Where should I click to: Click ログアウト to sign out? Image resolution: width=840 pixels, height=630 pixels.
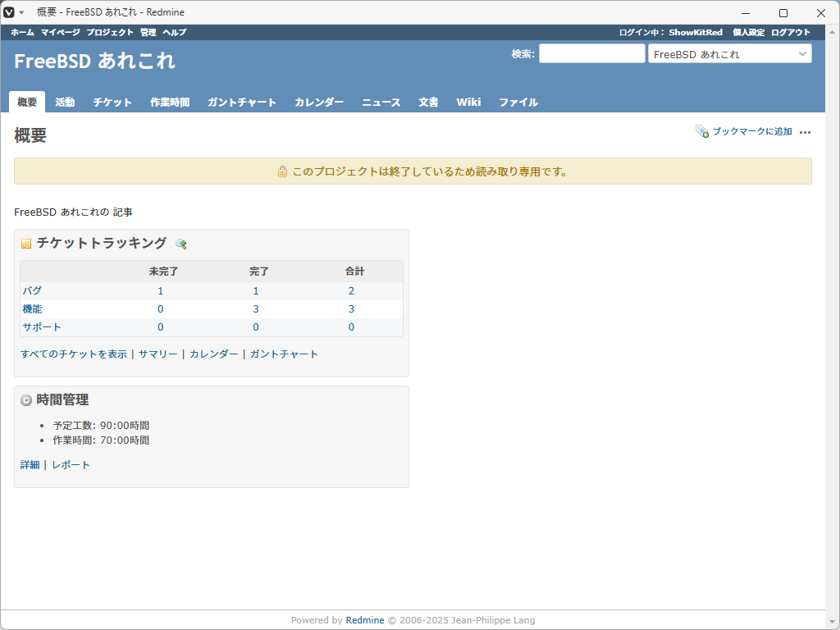point(789,32)
